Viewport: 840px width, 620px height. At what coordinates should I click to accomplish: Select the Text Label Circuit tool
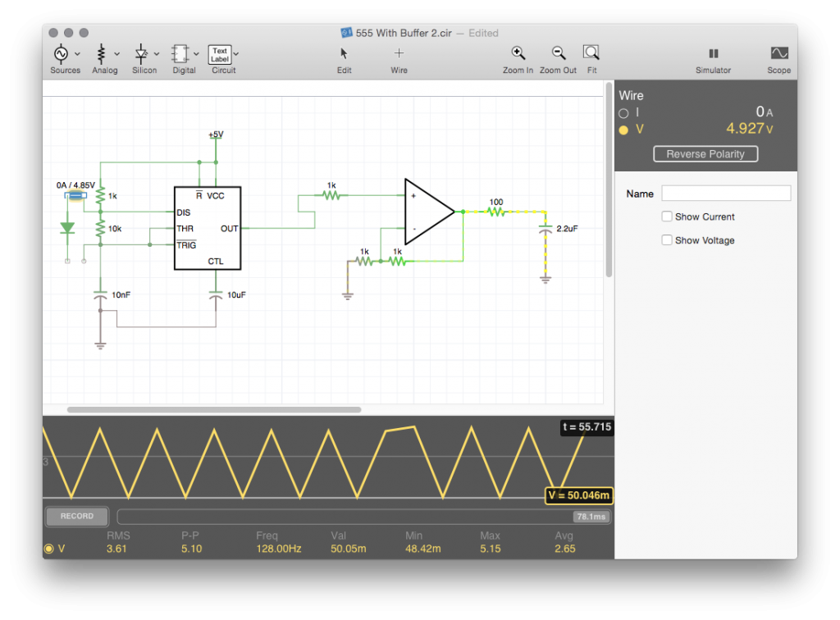tap(220, 55)
